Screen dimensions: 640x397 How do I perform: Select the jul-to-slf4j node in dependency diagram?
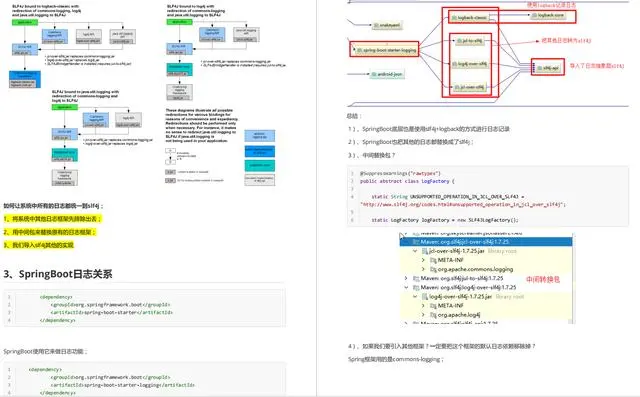[x=469, y=41]
